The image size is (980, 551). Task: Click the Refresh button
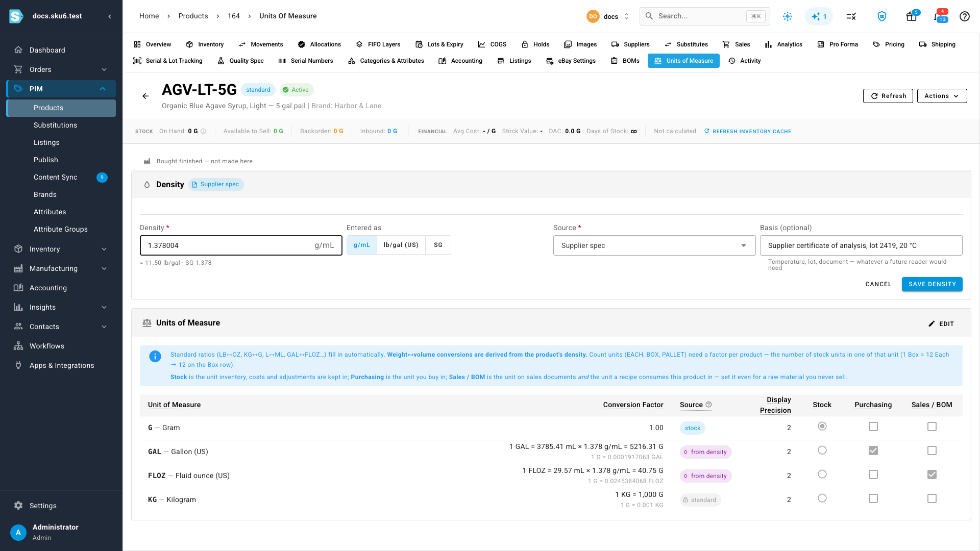[x=888, y=96]
